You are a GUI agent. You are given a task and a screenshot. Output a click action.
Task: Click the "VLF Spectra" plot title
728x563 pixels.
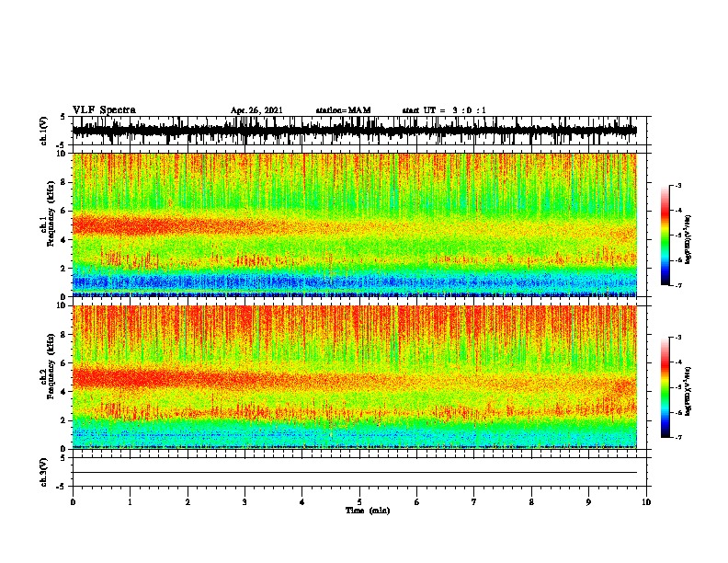104,110
